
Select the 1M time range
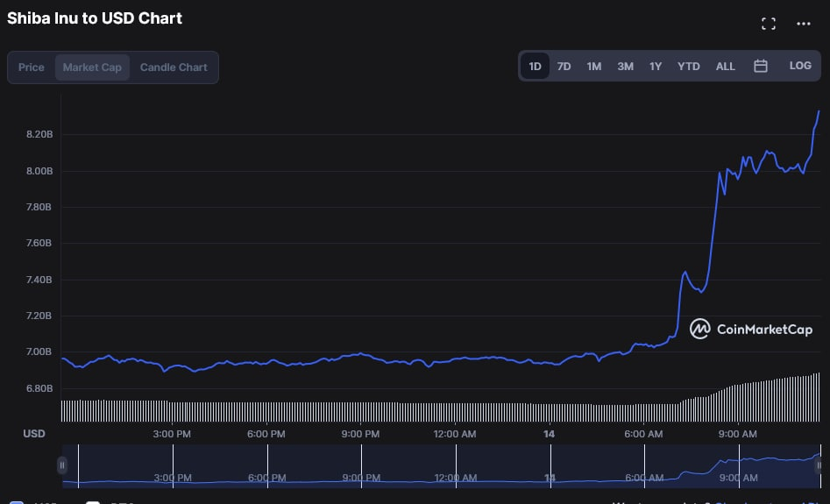pos(594,66)
